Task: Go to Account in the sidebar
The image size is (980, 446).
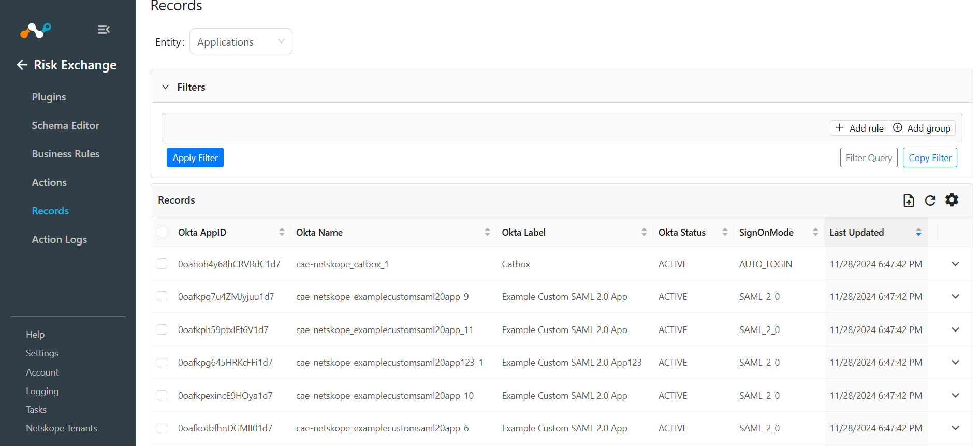Action: 42,372
